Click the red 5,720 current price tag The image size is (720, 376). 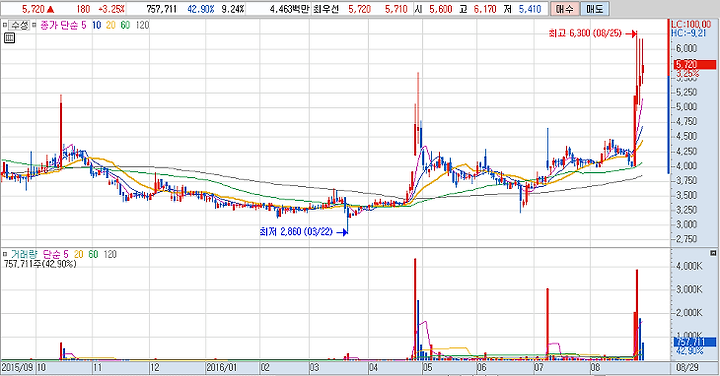point(695,64)
